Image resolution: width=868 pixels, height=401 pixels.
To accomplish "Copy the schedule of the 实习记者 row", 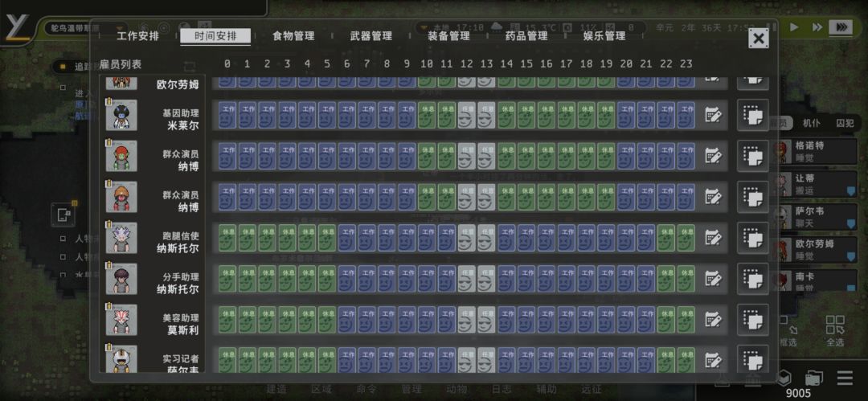I will [x=753, y=359].
